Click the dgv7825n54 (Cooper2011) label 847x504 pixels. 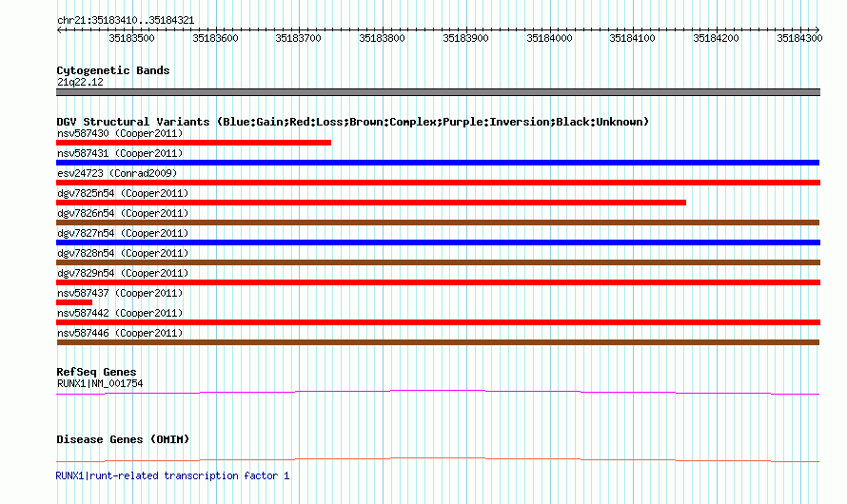tap(123, 193)
